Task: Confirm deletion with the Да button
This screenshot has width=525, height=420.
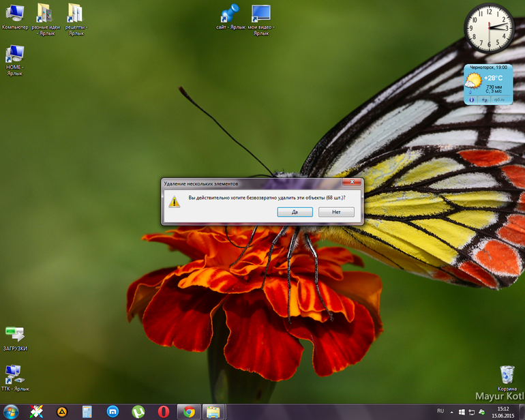Action: tap(295, 212)
